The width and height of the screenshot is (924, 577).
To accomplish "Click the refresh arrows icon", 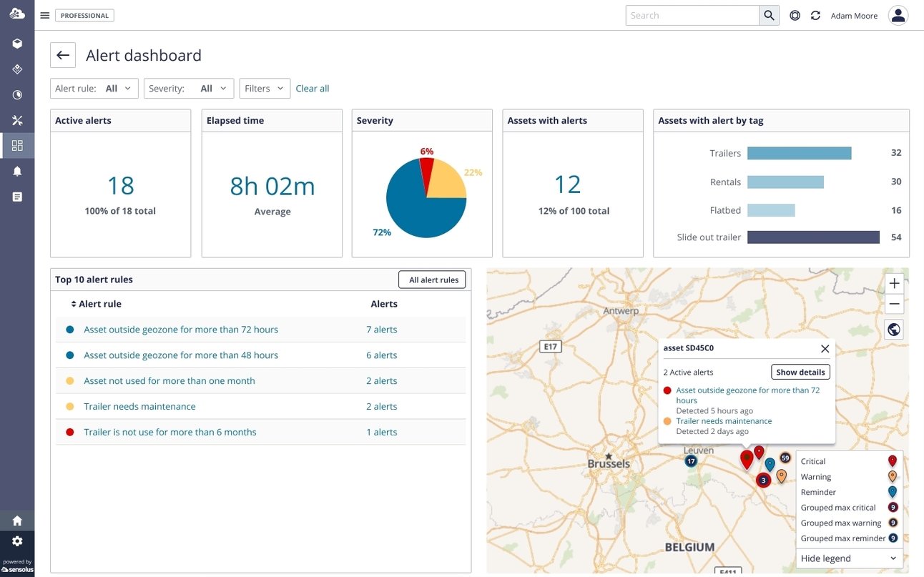I will point(815,15).
